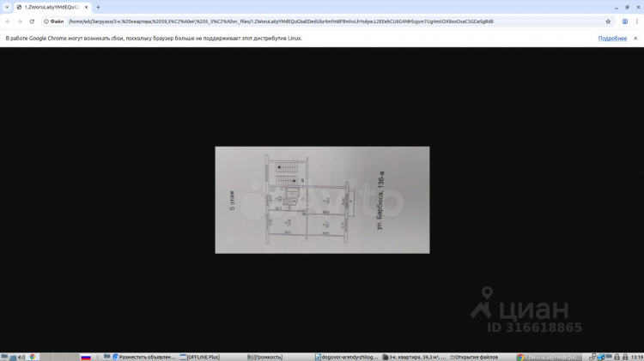Focus the address bar URL
This screenshot has height=361, width=644.
(281, 21)
